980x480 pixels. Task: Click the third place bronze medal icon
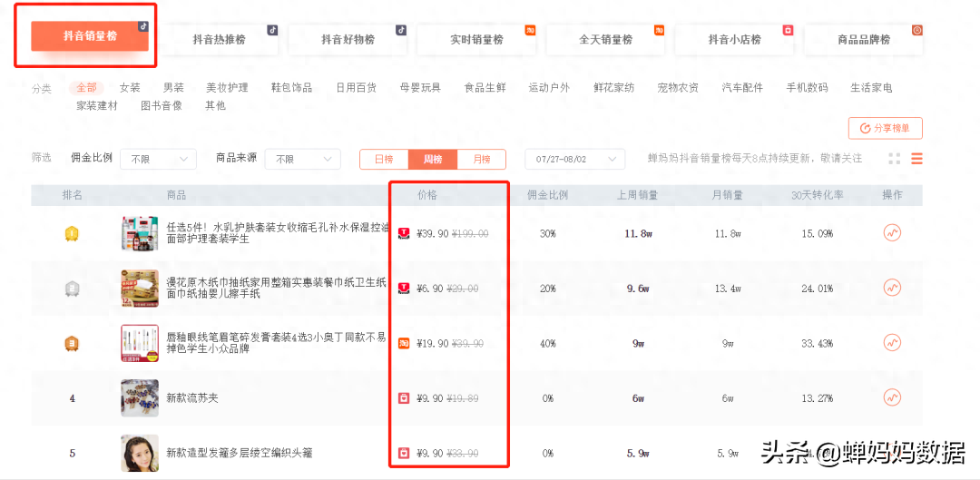73,343
